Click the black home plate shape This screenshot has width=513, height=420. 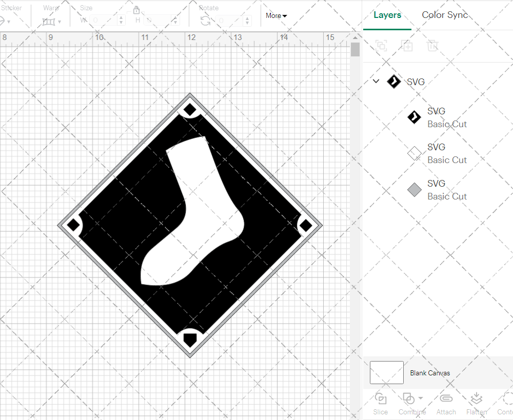[x=190, y=340]
